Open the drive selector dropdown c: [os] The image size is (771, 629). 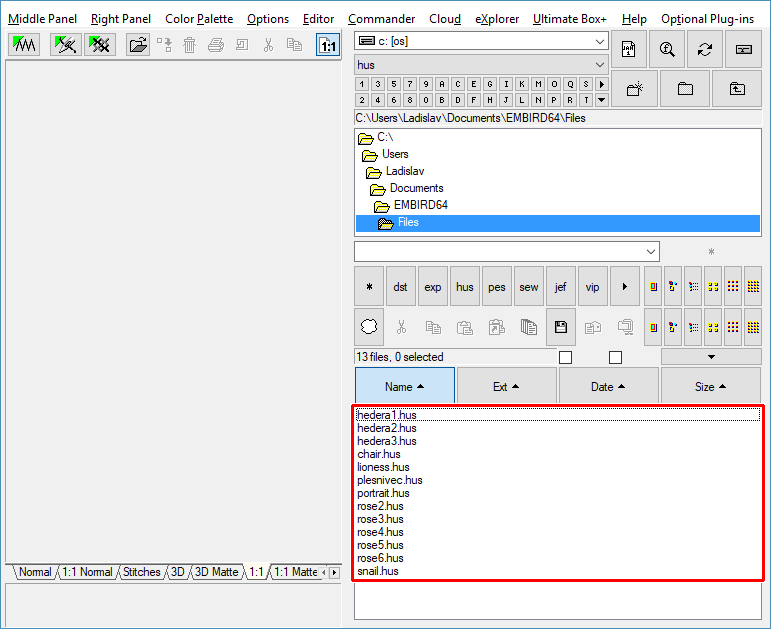point(481,41)
